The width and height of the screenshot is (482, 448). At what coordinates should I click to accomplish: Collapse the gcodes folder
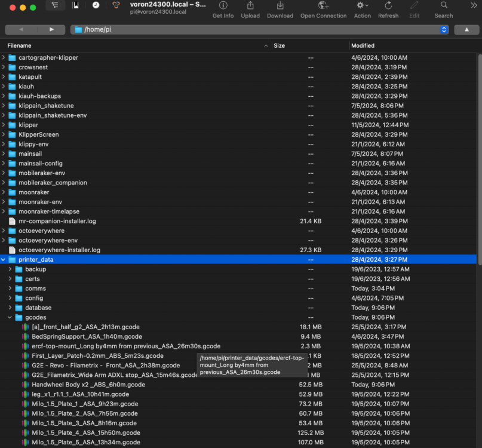[10, 317]
